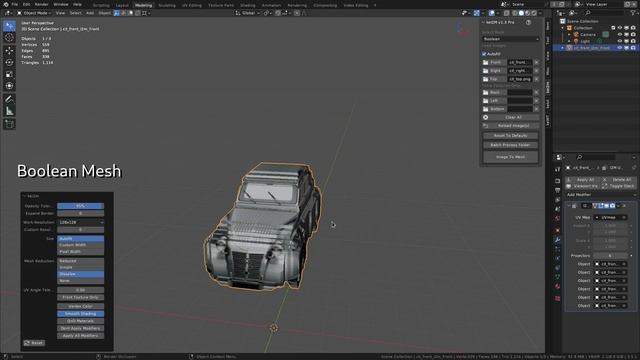Expand the c4_front_i2m_front item in outliner
The height and width of the screenshot is (360, 640).
tap(563, 48)
